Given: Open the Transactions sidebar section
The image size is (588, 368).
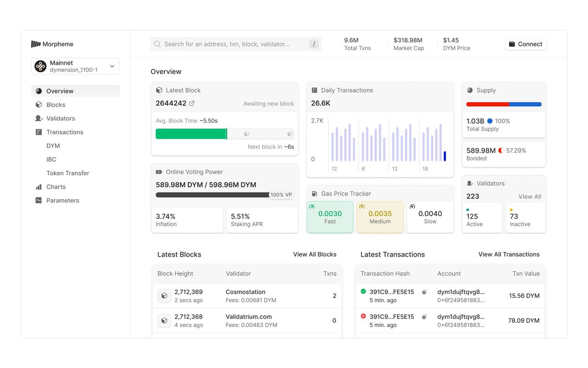Looking at the screenshot, I should 64,132.
